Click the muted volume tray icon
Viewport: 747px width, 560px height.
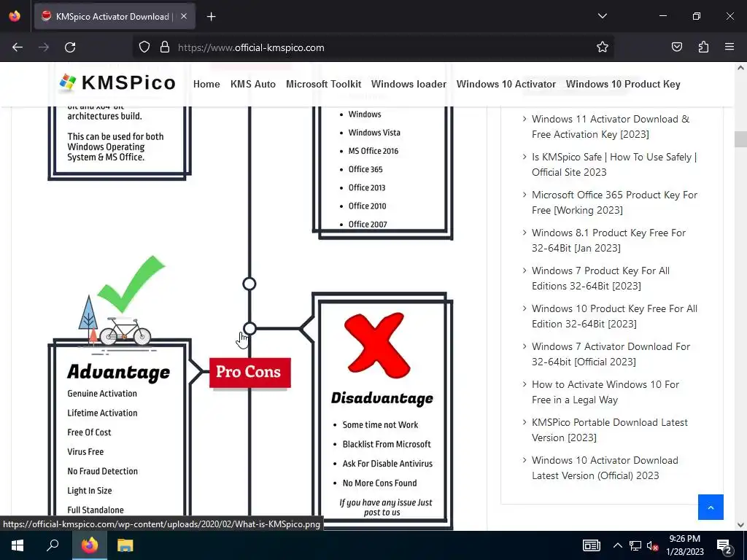(x=653, y=545)
